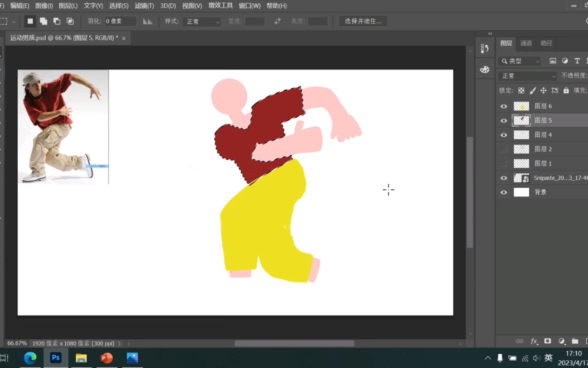Open the 窗口(W) menu
This screenshot has width=588, height=368.
pyautogui.click(x=249, y=6)
